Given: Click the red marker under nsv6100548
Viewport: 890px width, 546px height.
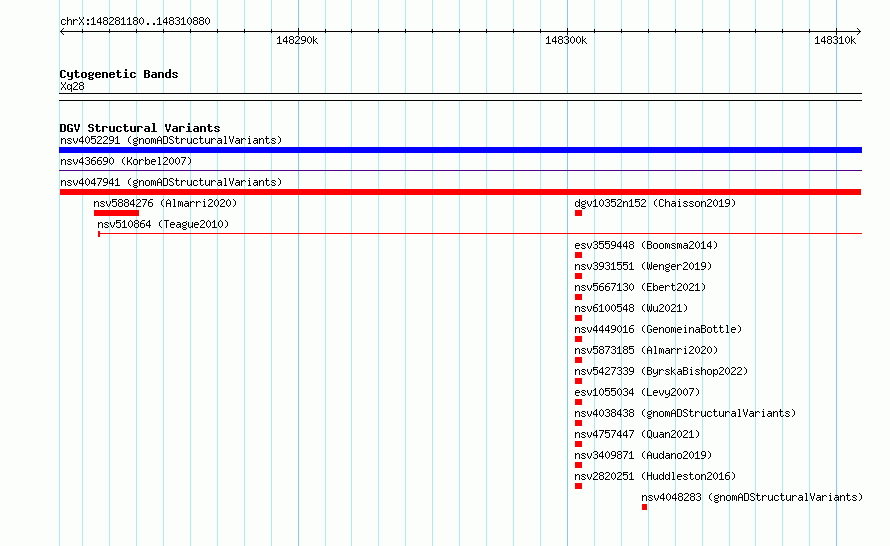Looking at the screenshot, I should click(x=578, y=318).
